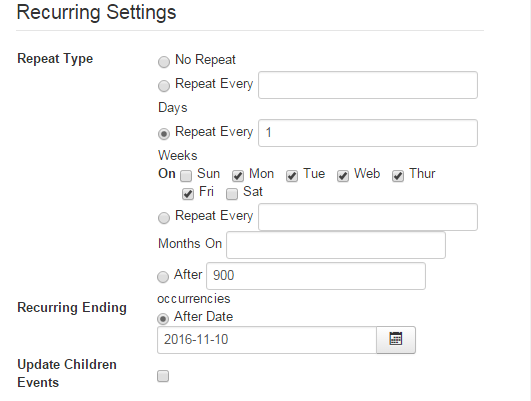Uncheck the Thur checkbox

tap(398, 176)
